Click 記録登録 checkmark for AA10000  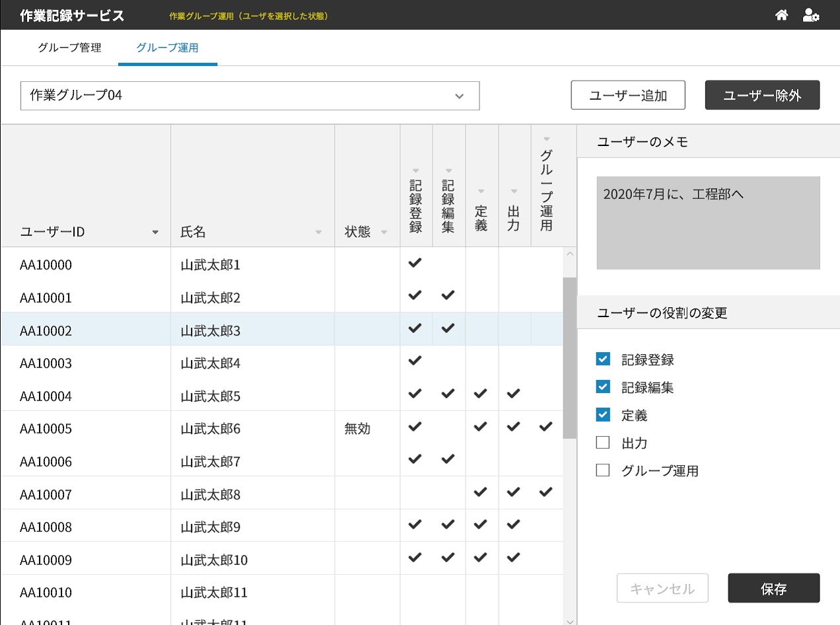(415, 263)
